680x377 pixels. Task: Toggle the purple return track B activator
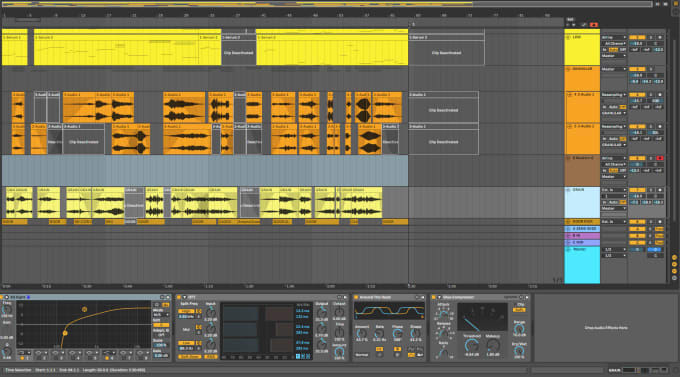click(x=637, y=236)
